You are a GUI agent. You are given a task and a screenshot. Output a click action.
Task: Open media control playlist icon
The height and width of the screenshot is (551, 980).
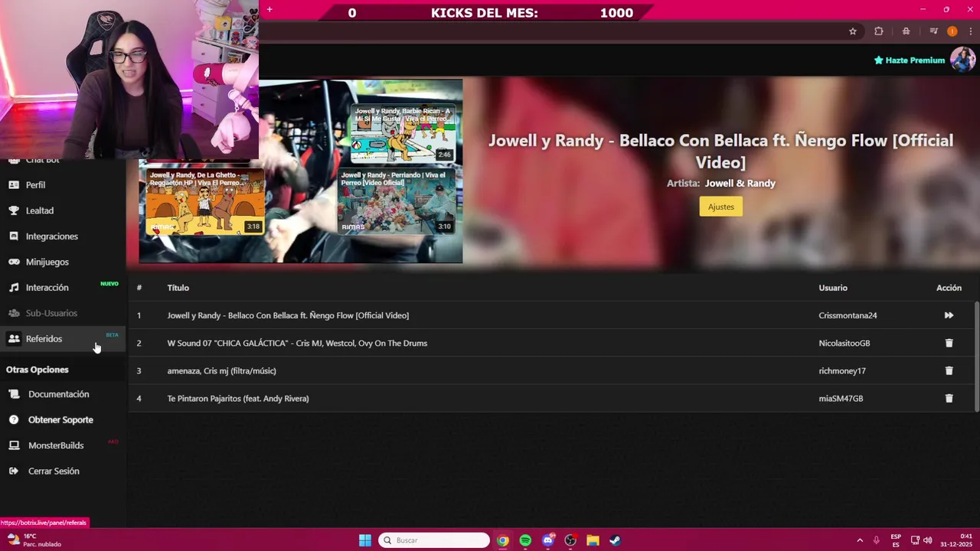click(933, 31)
